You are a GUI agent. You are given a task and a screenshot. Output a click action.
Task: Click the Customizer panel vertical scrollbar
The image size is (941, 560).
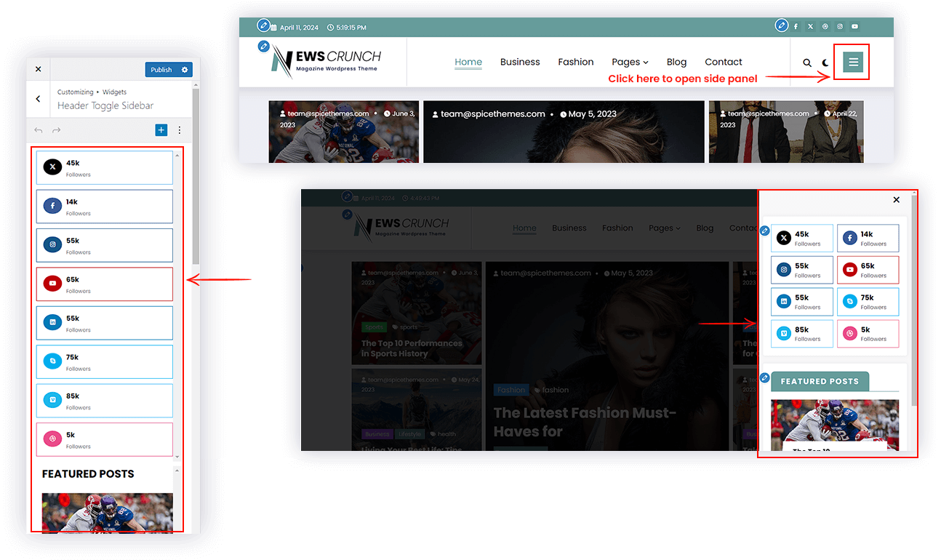click(x=196, y=177)
